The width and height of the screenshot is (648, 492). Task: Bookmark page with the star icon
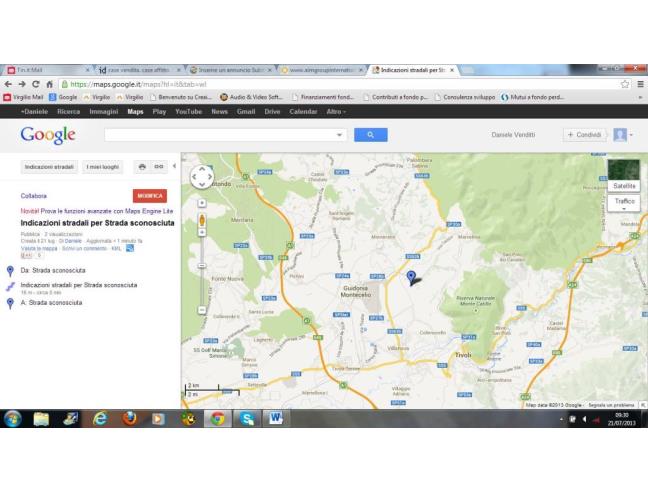pos(624,84)
